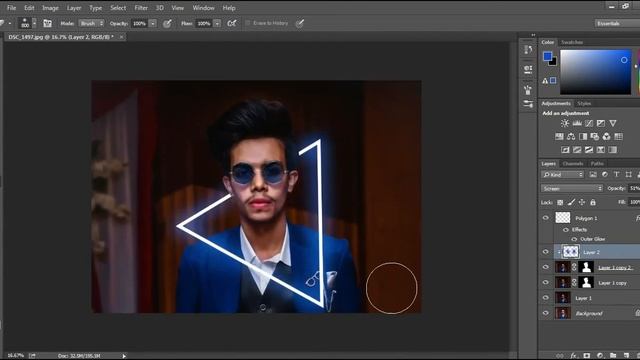Add a Vibrance adjustment
This screenshot has height=360, width=640.
click(613, 123)
